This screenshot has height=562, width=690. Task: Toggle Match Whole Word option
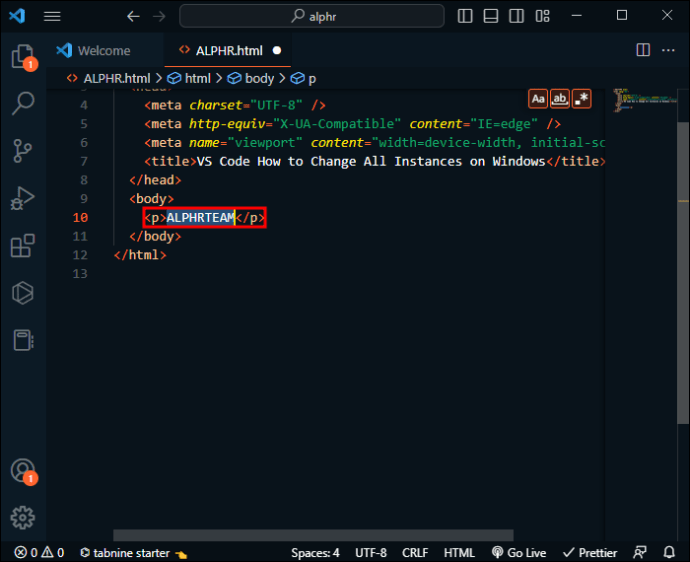560,98
